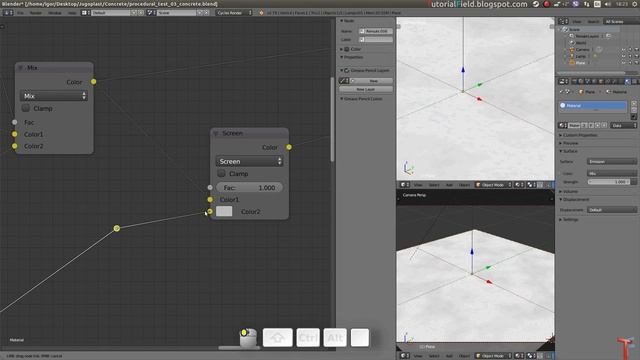Click the Mix node Color output socket

pos(93,82)
